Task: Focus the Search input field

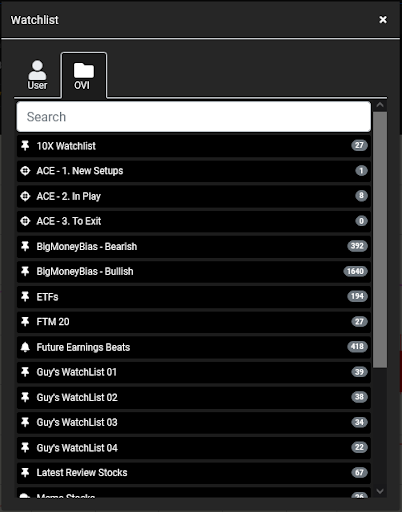Action: pos(194,117)
